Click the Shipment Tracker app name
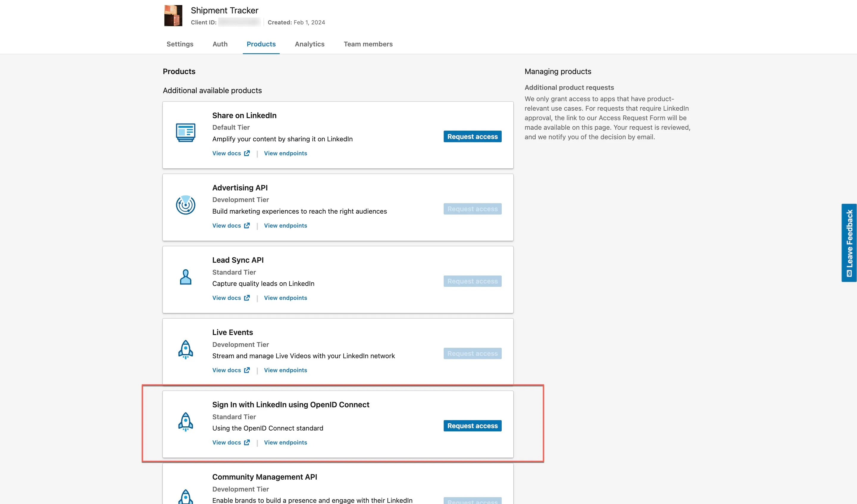 point(224,10)
